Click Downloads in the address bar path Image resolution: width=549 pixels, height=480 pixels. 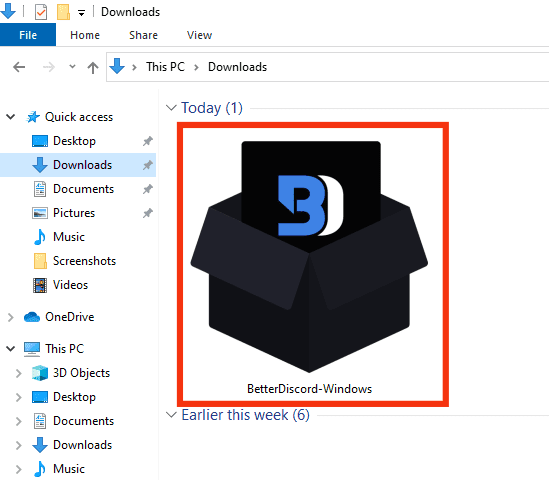(237, 67)
